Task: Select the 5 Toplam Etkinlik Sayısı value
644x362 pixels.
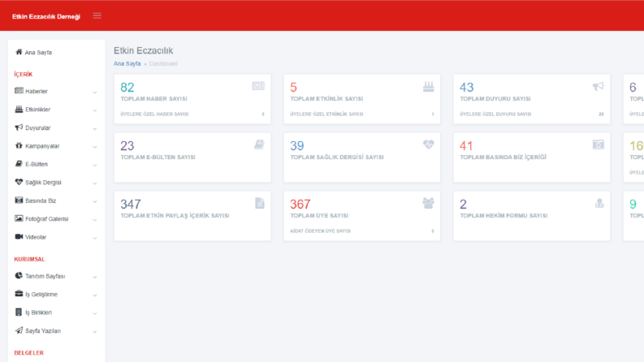Action: point(293,87)
